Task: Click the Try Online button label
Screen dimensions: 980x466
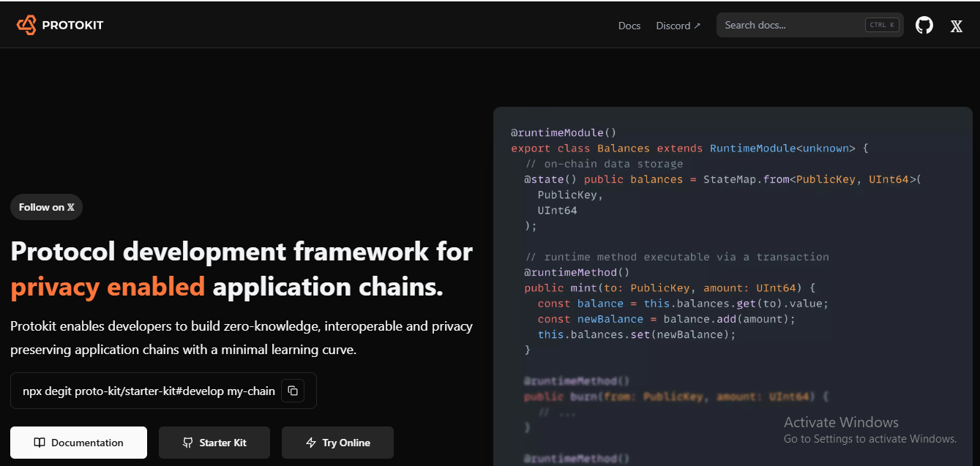Action: pos(346,443)
